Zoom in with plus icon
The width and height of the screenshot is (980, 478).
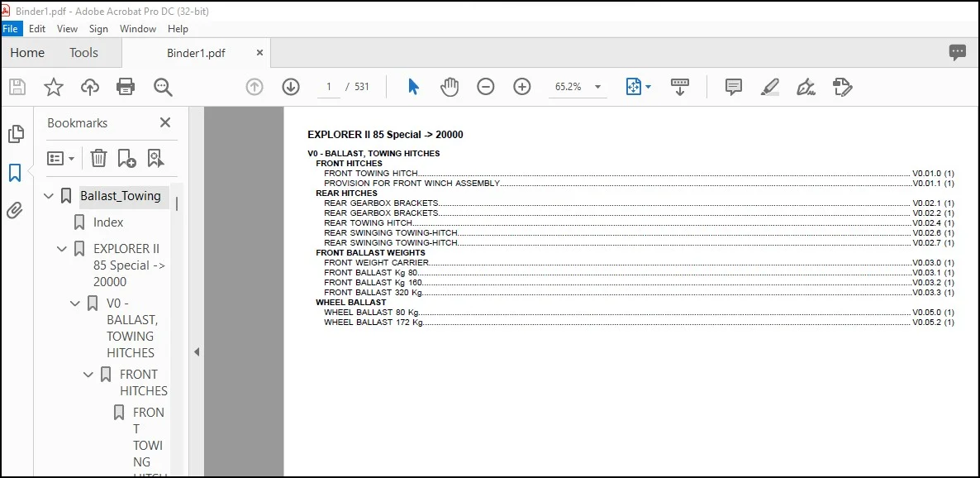point(522,87)
